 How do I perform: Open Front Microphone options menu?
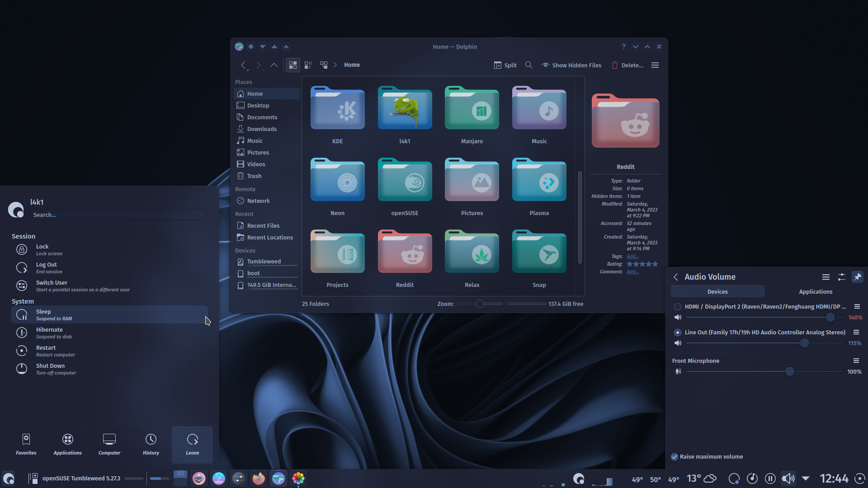pos(856,361)
